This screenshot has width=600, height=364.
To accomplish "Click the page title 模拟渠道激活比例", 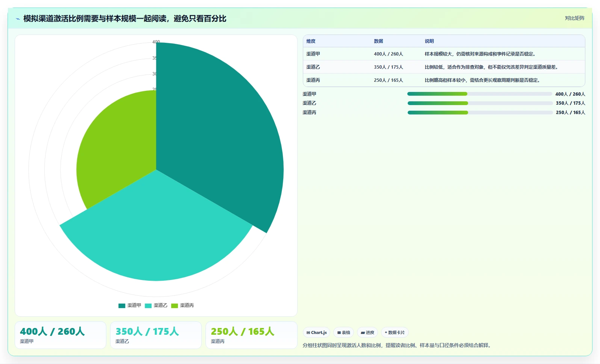I will 125,18.
